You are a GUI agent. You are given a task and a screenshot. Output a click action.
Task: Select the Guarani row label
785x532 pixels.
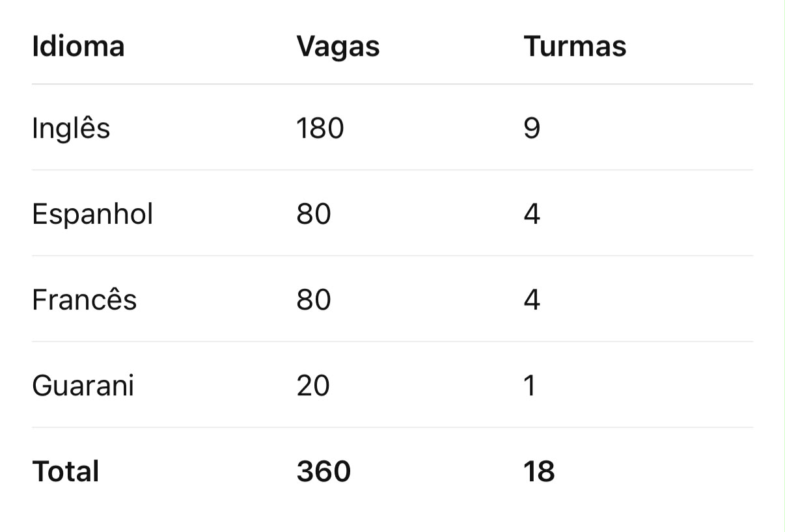pyautogui.click(x=83, y=386)
